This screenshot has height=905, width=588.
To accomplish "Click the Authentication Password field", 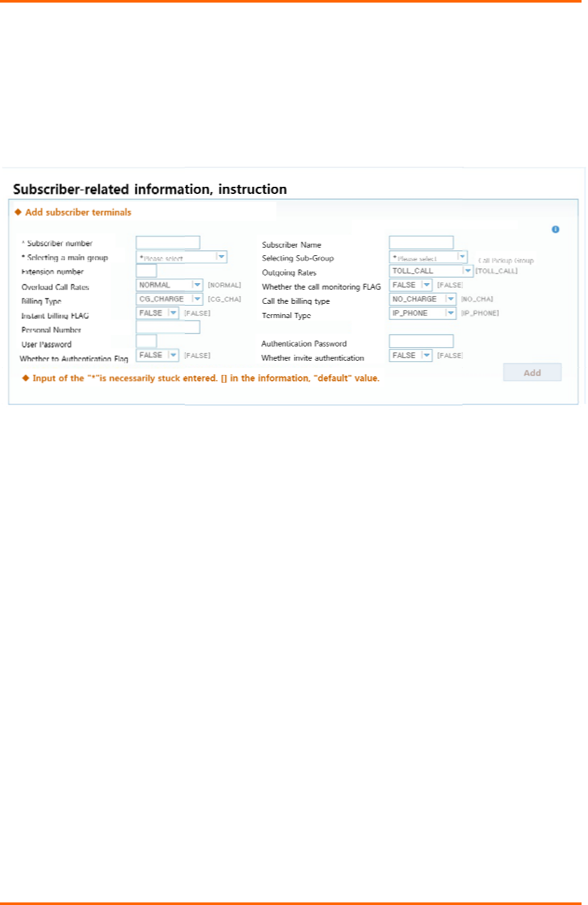I will [x=421, y=341].
